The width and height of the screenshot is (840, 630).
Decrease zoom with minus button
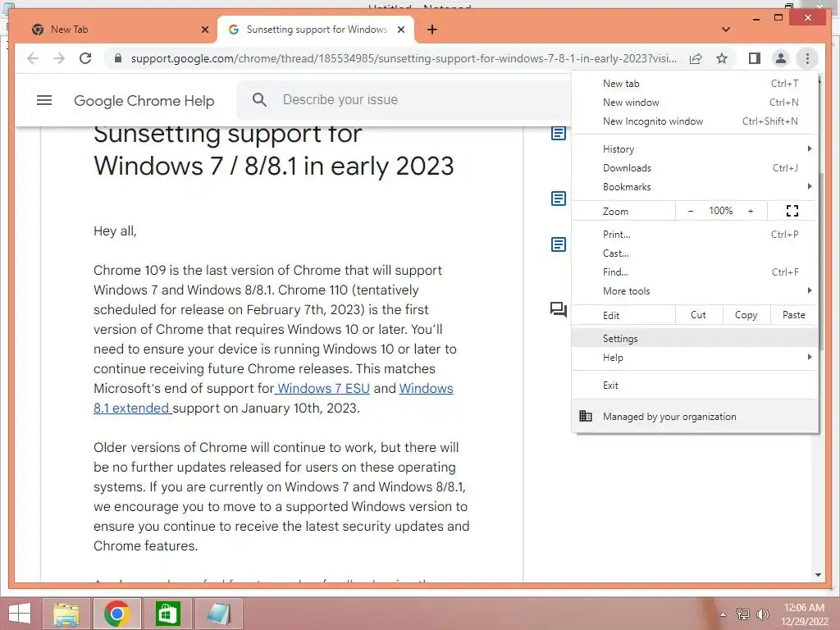pos(691,211)
